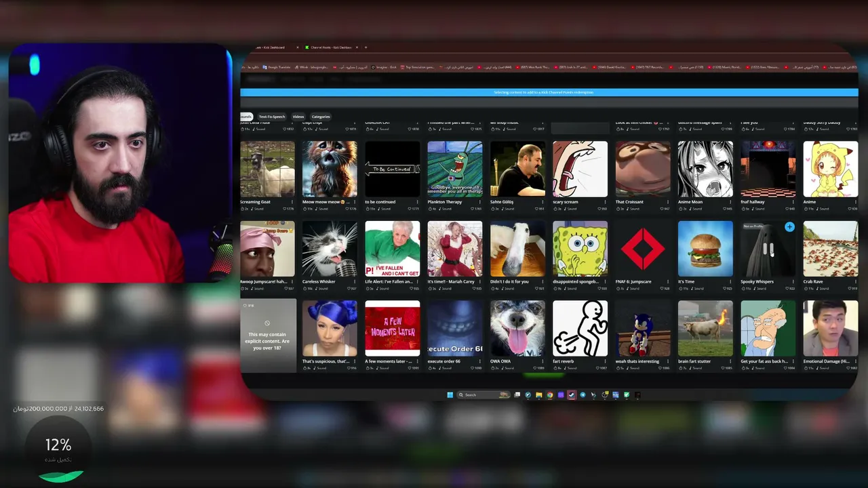Click the heart icon under fart reverb
This screenshot has width=868, height=488.
[x=597, y=368]
